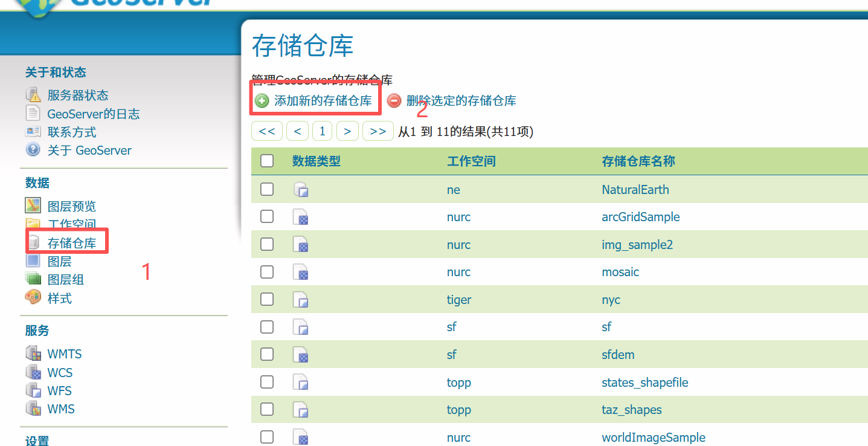Click the WCS service icon

click(33, 372)
